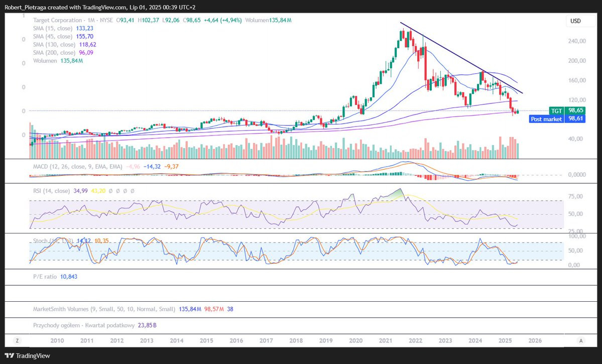Click the Post market price label
This screenshot has width=602, height=364.
(546, 119)
